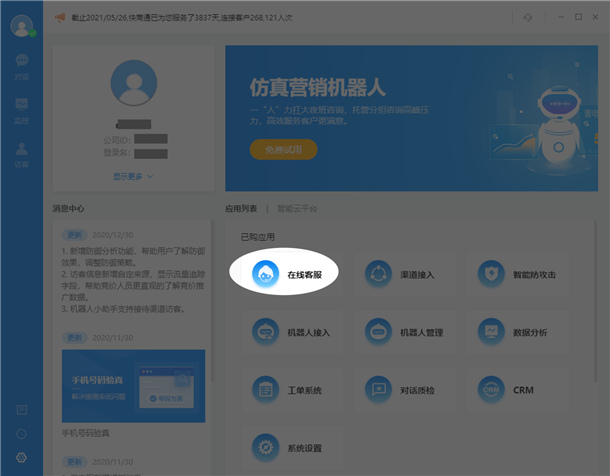
Task: Click the user avatar in the sidebar's top corner
Action: pos(21,25)
